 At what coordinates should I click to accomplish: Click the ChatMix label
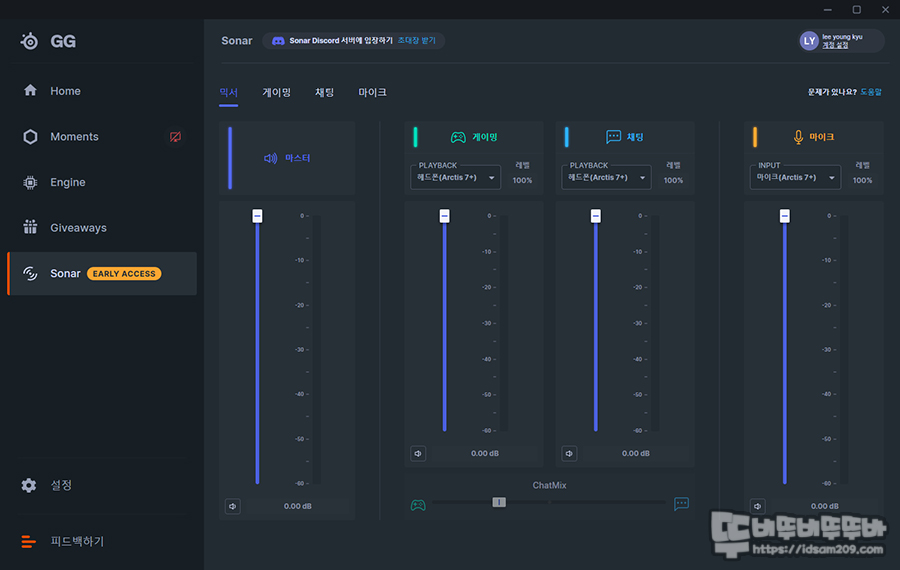pyautogui.click(x=549, y=486)
